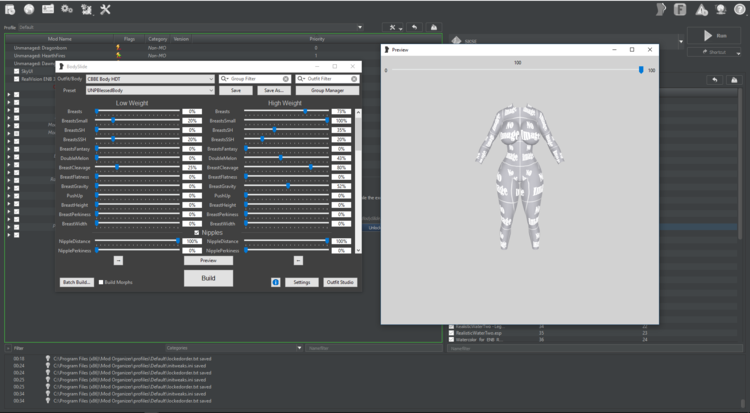The image size is (750, 413).
Task: Click the Low Weight BreastCleavage slider handle
Action: (117, 167)
